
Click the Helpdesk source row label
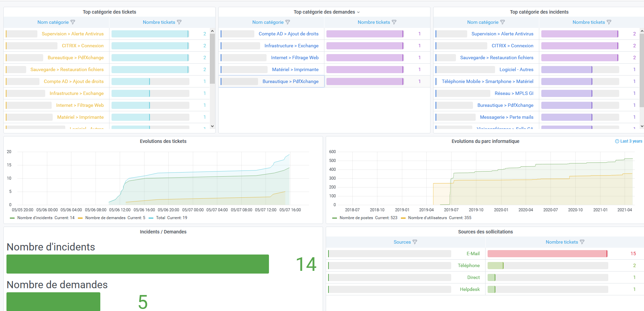click(x=470, y=289)
